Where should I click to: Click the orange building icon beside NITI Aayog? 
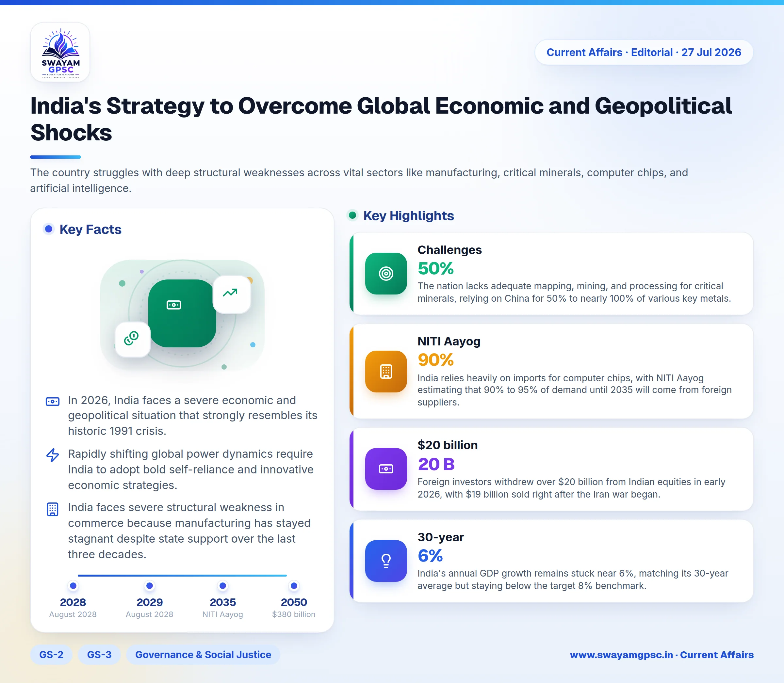[386, 371]
